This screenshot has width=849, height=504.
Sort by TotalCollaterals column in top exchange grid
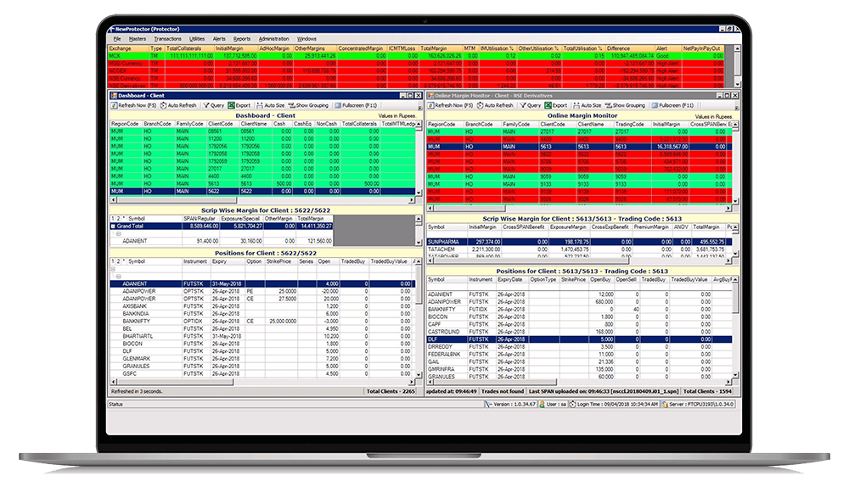[189, 48]
